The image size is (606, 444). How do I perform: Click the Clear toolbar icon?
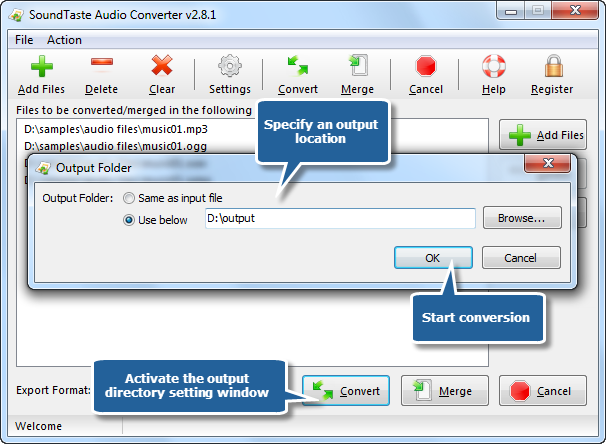(x=162, y=65)
